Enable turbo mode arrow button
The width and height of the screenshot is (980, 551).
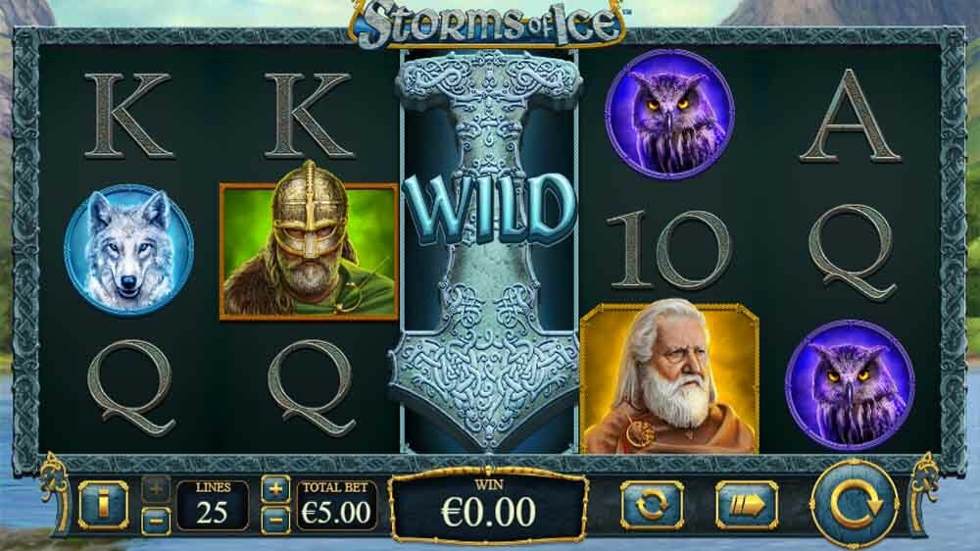pyautogui.click(x=747, y=505)
